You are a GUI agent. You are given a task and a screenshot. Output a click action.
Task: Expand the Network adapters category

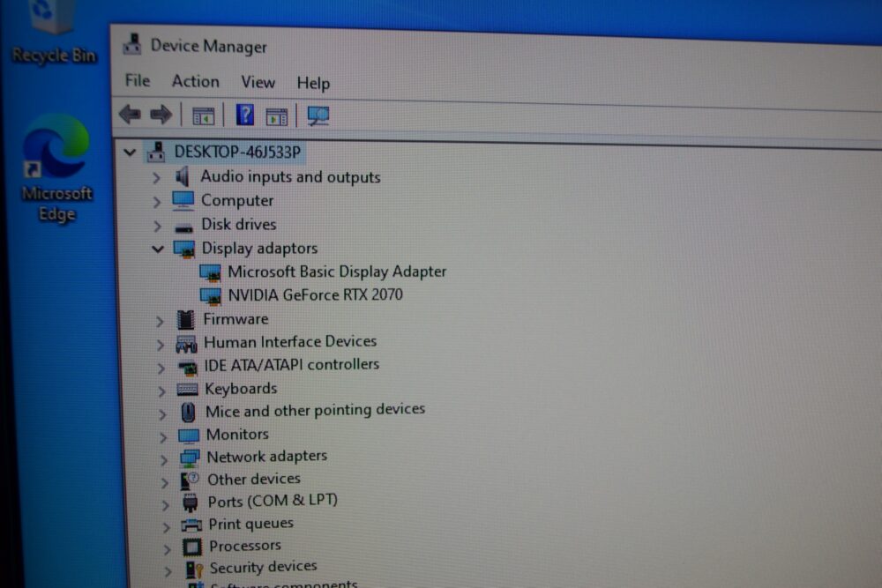point(164,460)
